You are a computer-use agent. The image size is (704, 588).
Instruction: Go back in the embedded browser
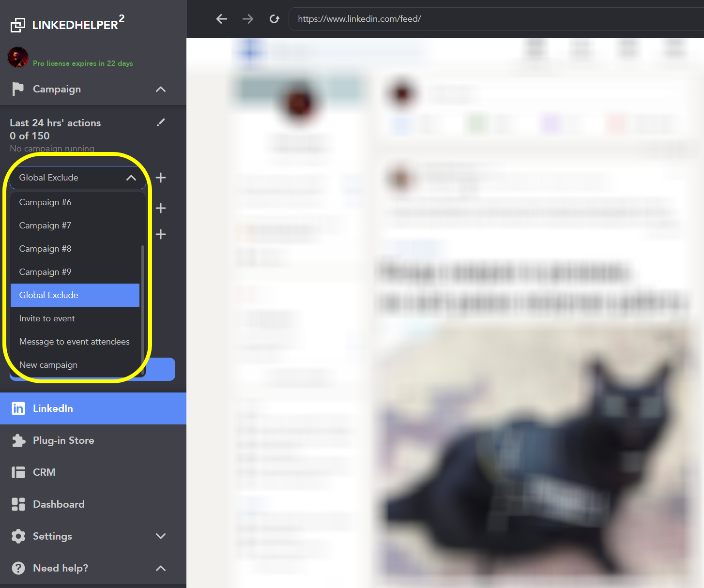tap(222, 19)
